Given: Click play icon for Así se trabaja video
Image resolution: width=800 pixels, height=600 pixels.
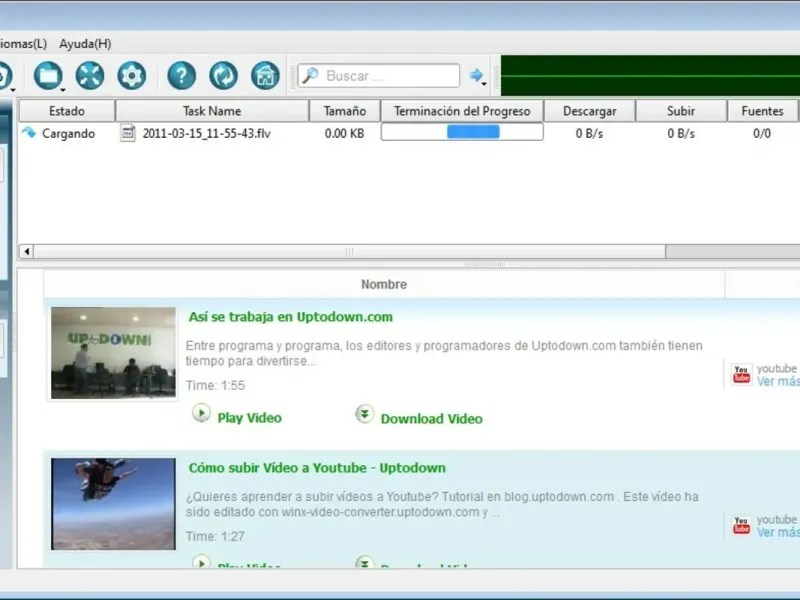Looking at the screenshot, I should click(x=201, y=413).
